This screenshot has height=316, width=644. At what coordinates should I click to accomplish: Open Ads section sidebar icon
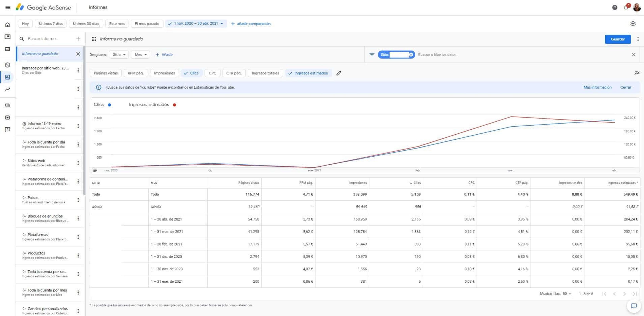coord(8,37)
